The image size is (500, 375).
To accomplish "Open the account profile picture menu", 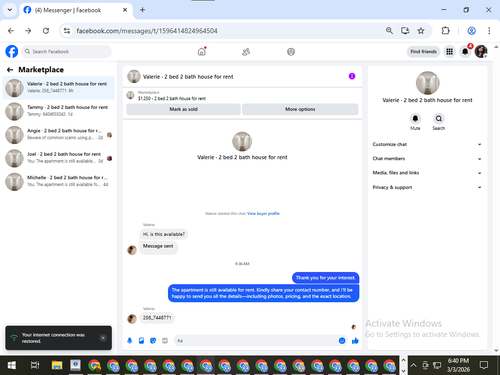I will click(481, 52).
